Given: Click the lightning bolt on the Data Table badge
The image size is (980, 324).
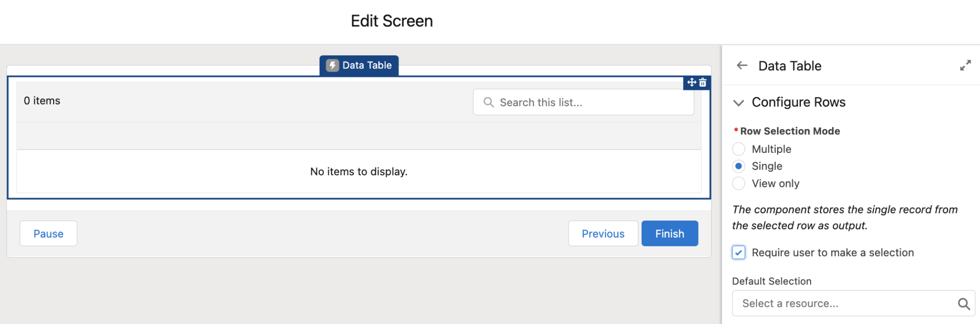Looking at the screenshot, I should [332, 65].
